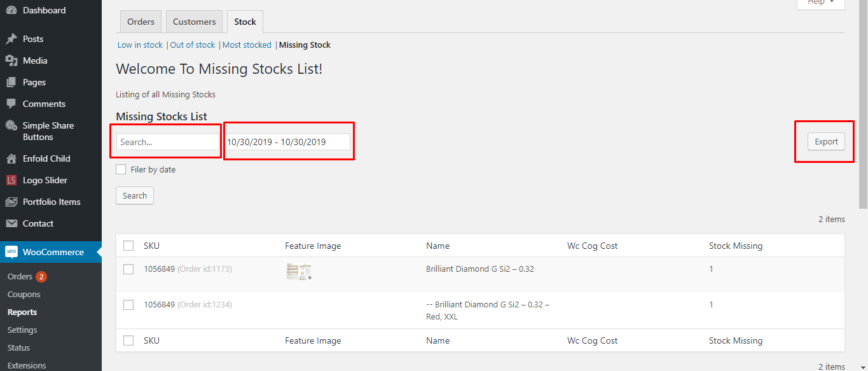Viewport: 868px width, 371px height.
Task: Select the row for Order id:1173
Action: (x=128, y=269)
